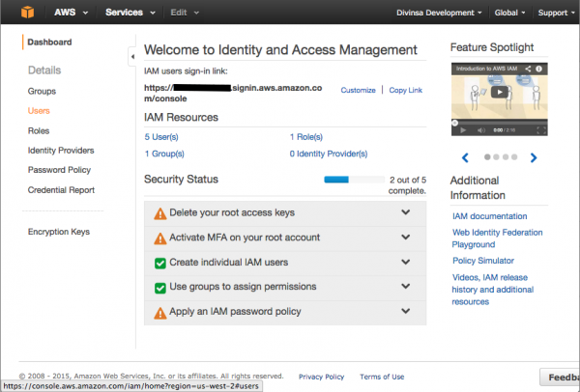Click warning icon for Activate MFA on root account
The image size is (580, 392).
coord(160,238)
